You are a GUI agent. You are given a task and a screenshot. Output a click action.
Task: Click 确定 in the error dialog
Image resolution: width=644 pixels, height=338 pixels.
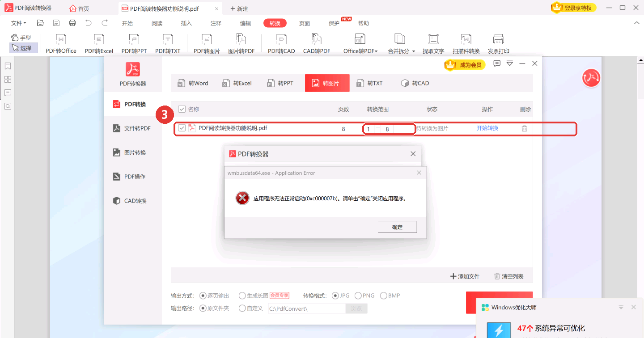(398, 227)
